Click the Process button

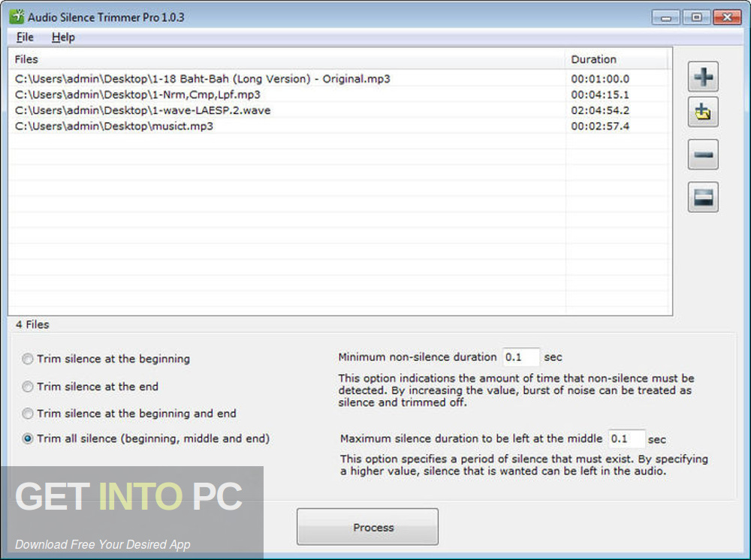pos(367,527)
